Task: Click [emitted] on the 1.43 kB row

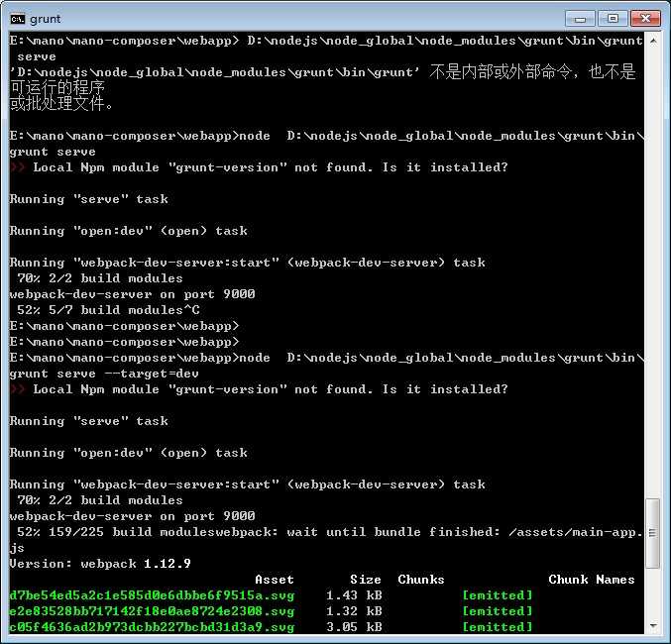Action: pos(498,595)
